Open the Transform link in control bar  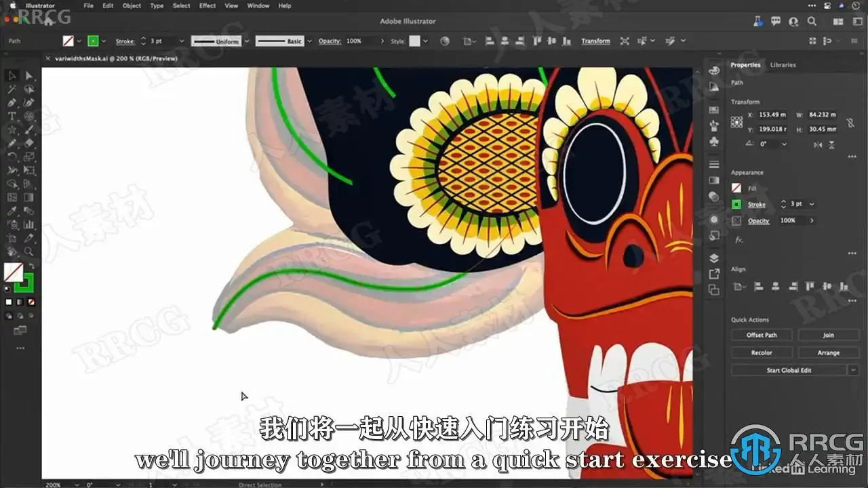(x=595, y=41)
